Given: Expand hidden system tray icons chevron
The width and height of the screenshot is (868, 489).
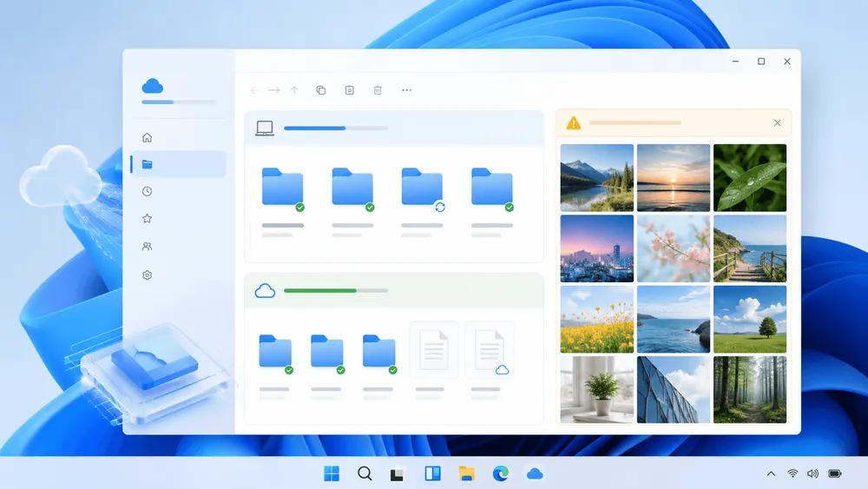Looking at the screenshot, I should [x=771, y=473].
